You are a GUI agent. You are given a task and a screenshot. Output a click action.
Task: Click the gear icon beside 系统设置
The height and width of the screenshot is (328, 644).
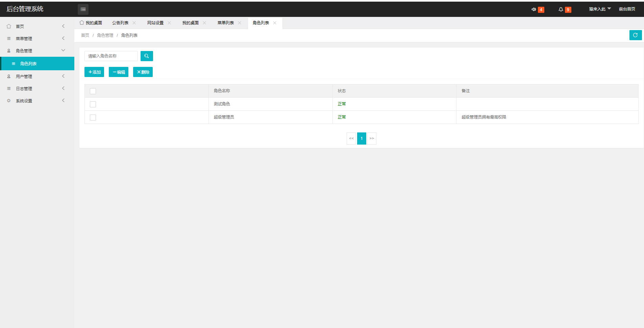9,101
